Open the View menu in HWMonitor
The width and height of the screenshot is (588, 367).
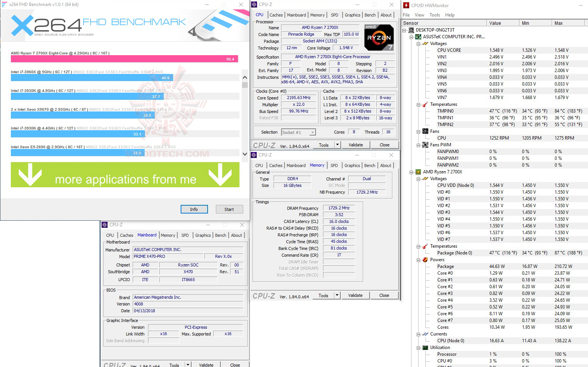(x=419, y=15)
